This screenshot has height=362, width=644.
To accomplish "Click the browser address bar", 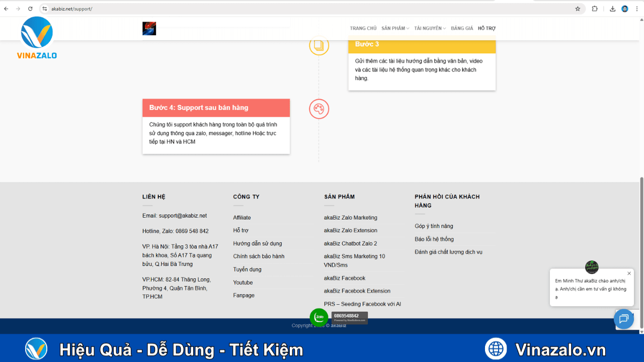I will pos(302,9).
